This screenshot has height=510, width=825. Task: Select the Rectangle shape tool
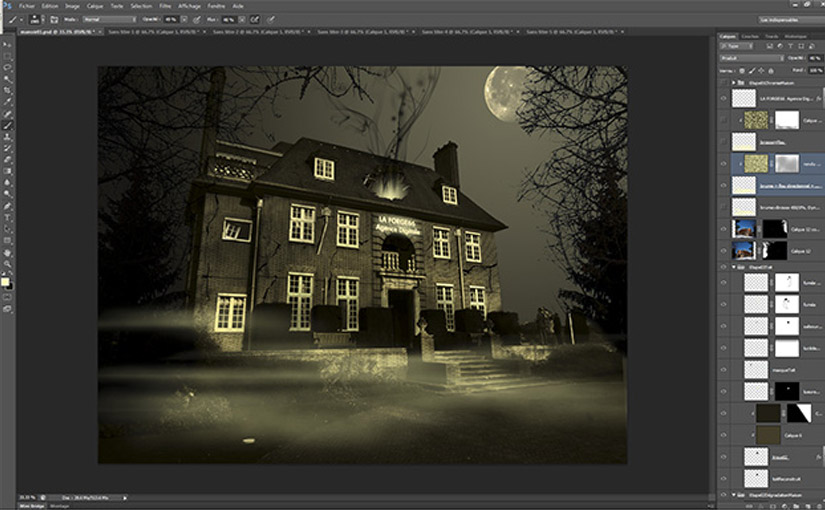7,241
